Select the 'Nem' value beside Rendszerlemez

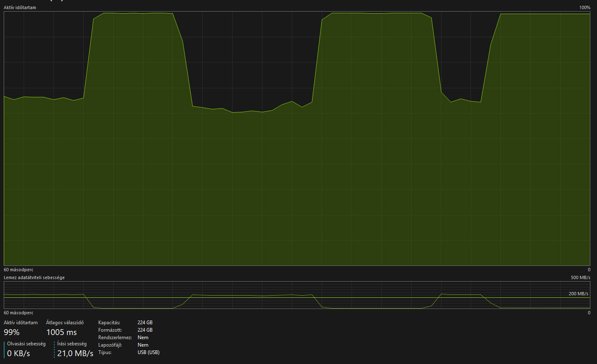point(143,337)
